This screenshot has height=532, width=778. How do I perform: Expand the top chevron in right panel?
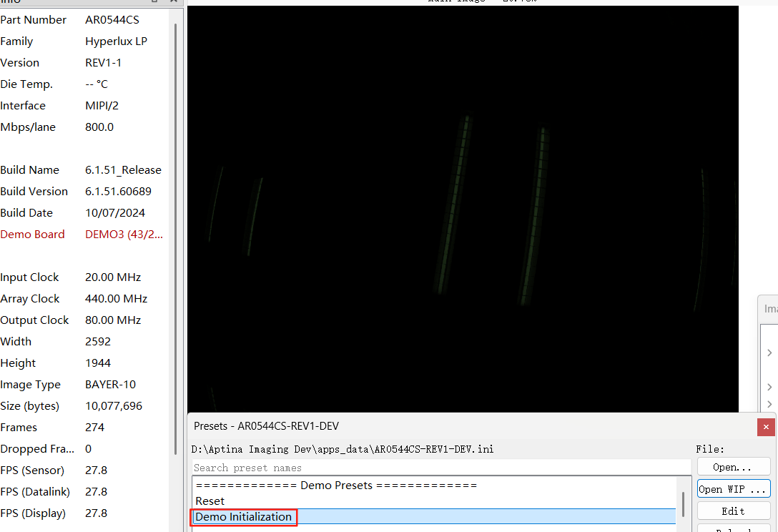[769, 353]
